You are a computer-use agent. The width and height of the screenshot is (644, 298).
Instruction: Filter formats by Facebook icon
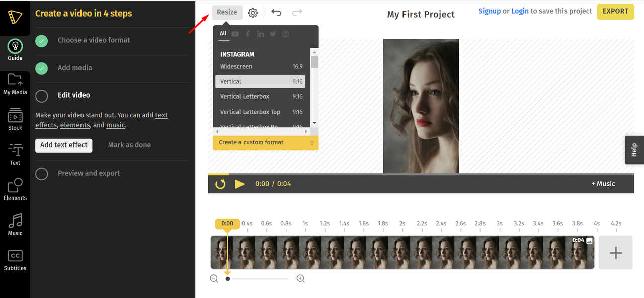tap(248, 34)
